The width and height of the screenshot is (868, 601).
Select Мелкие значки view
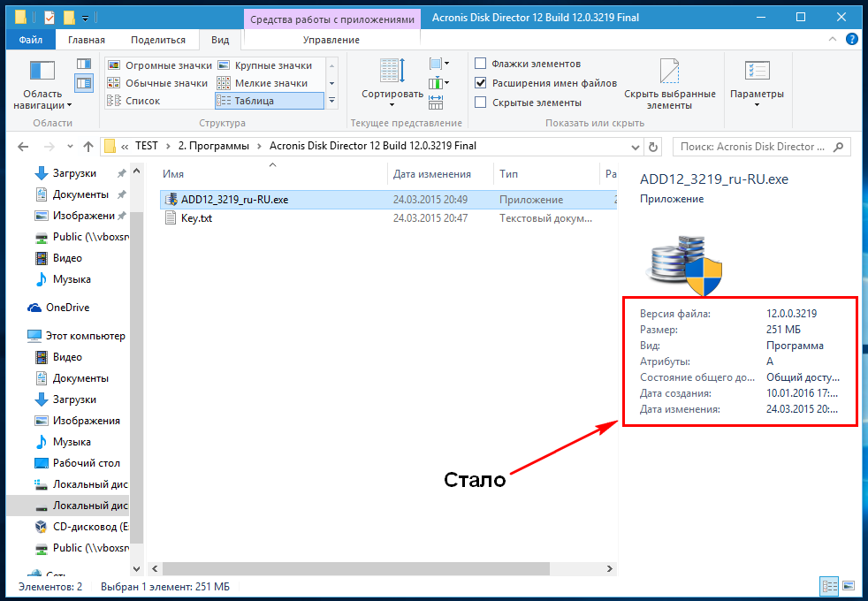click(263, 83)
